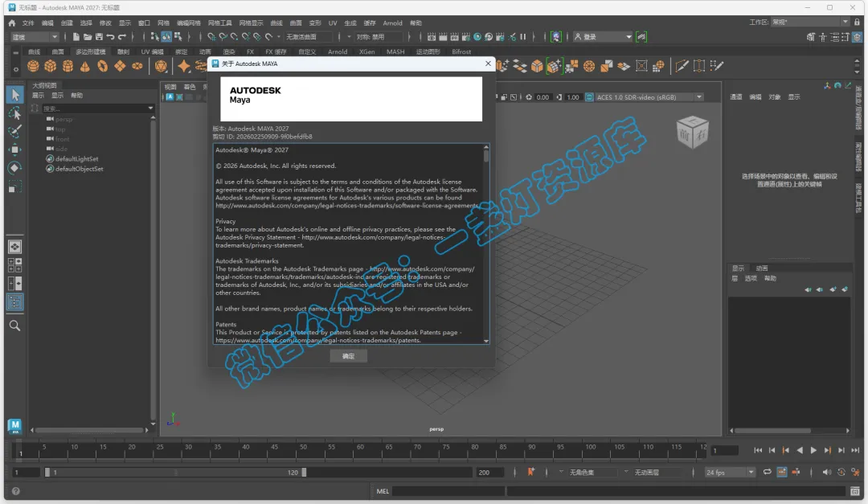Open the Outliner search filter dropdown arrow
This screenshot has width=868, height=504.
tap(150, 109)
